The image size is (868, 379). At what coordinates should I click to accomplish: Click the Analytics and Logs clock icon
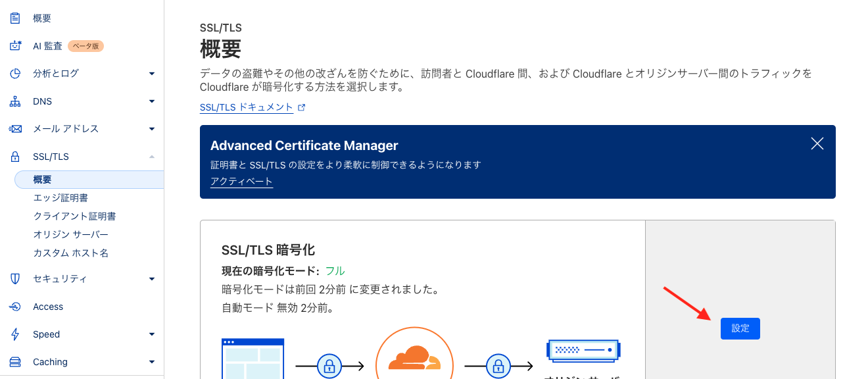[15, 74]
